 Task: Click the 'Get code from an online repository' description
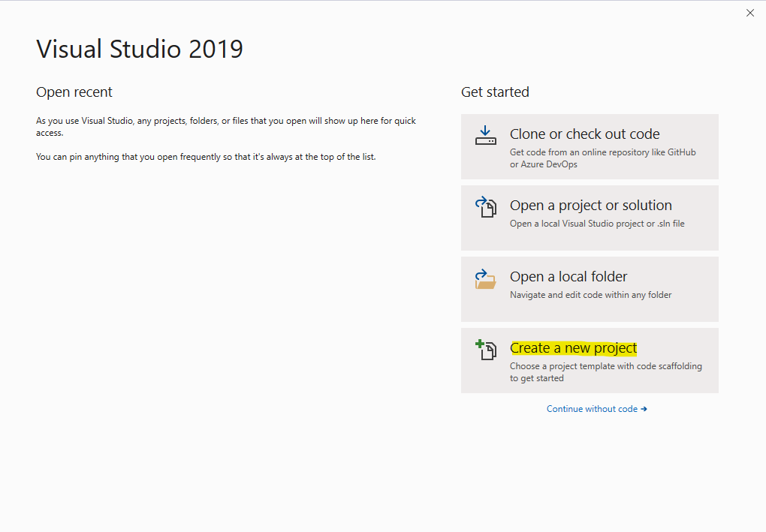pos(602,158)
